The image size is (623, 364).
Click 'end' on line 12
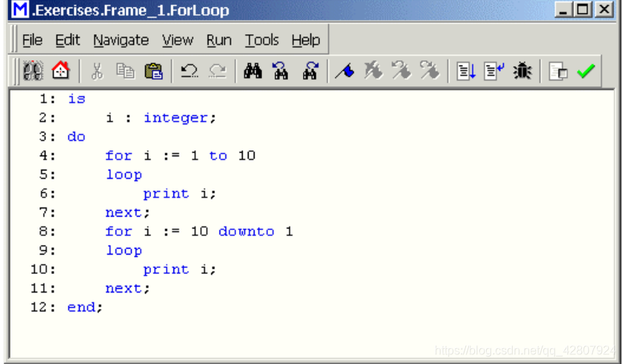point(81,307)
